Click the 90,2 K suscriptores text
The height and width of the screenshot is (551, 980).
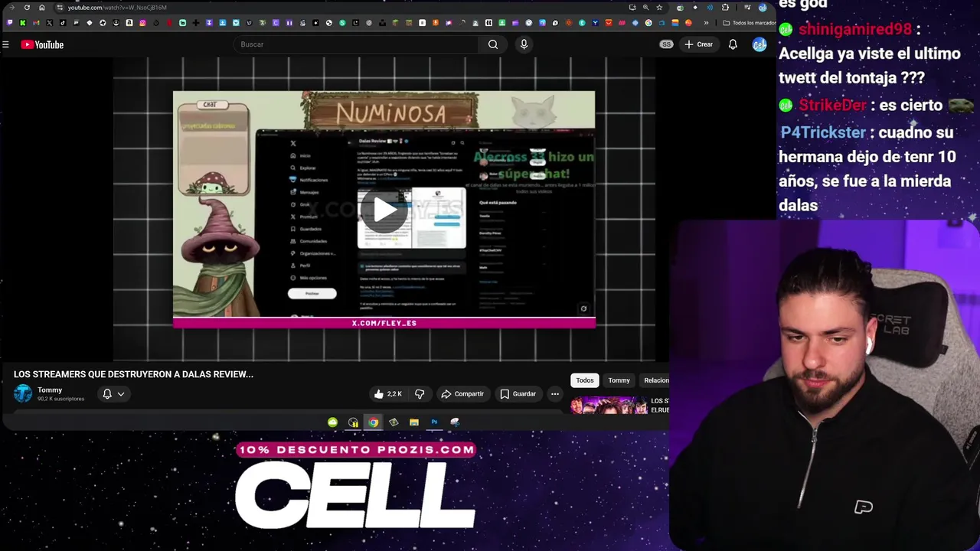click(x=61, y=399)
